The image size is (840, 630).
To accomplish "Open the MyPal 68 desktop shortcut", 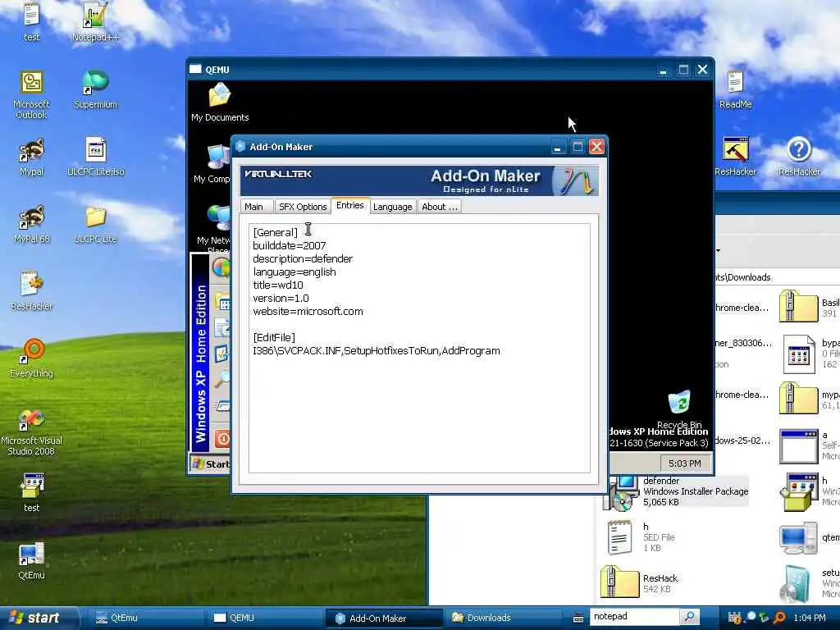I will click(x=32, y=225).
